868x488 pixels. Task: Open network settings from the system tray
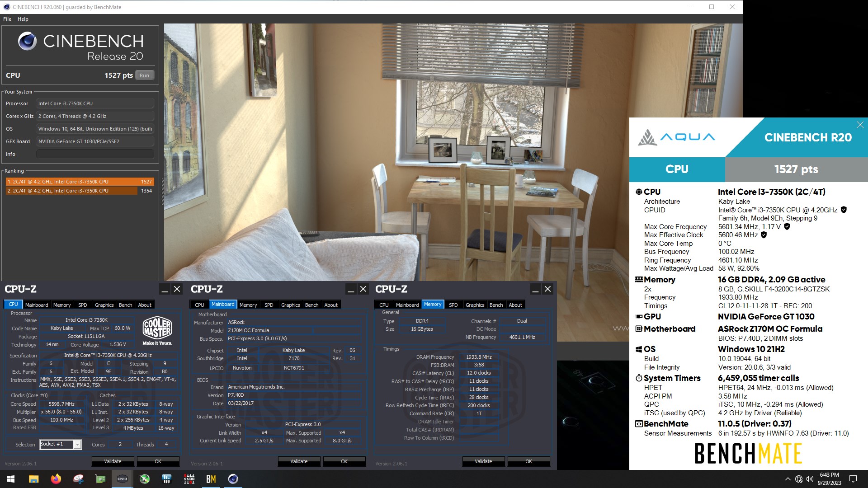pyautogui.click(x=799, y=479)
